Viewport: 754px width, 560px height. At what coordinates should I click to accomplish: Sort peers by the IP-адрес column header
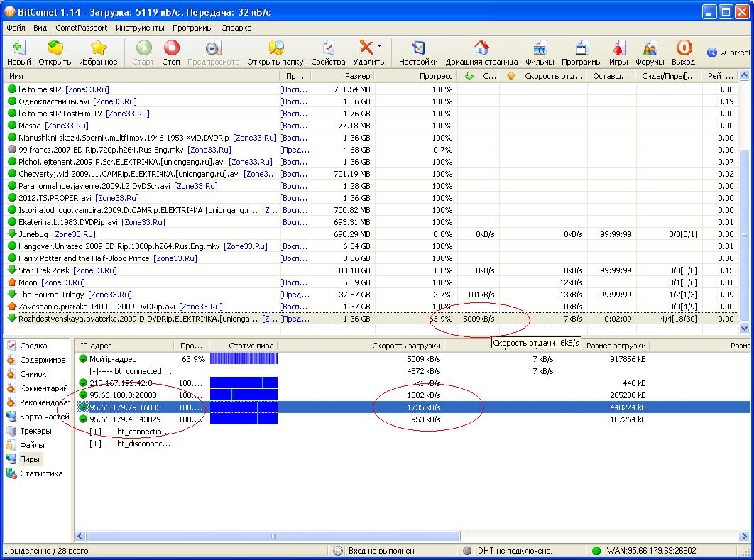coord(124,346)
